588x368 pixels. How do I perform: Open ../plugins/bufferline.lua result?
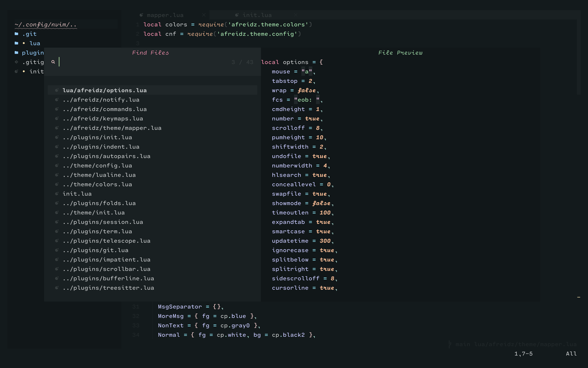click(x=108, y=278)
